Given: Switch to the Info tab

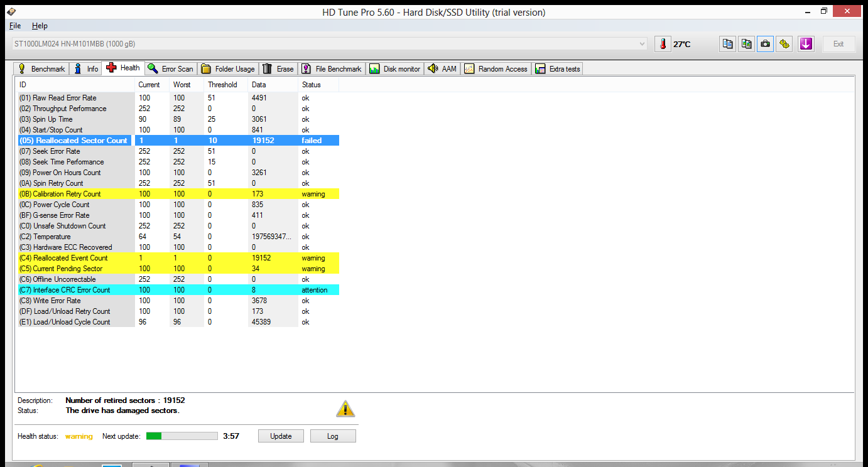Looking at the screenshot, I should tap(86, 68).
